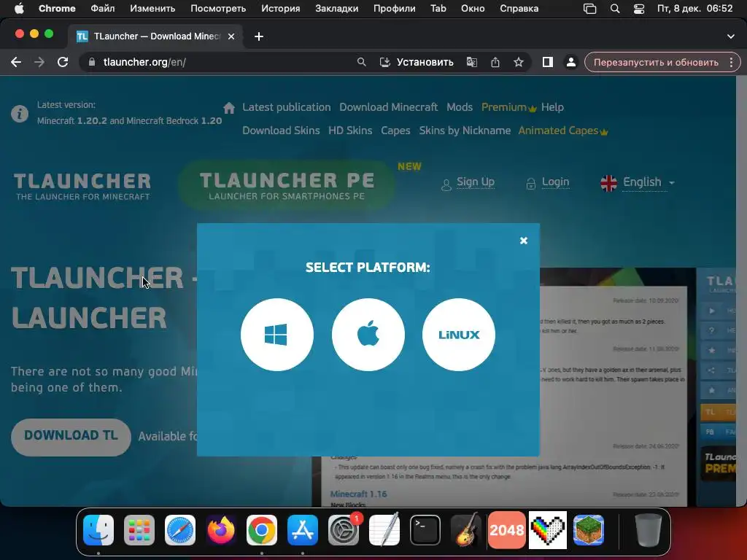Open the HD Skins link
The width and height of the screenshot is (747, 560).
[350, 131]
